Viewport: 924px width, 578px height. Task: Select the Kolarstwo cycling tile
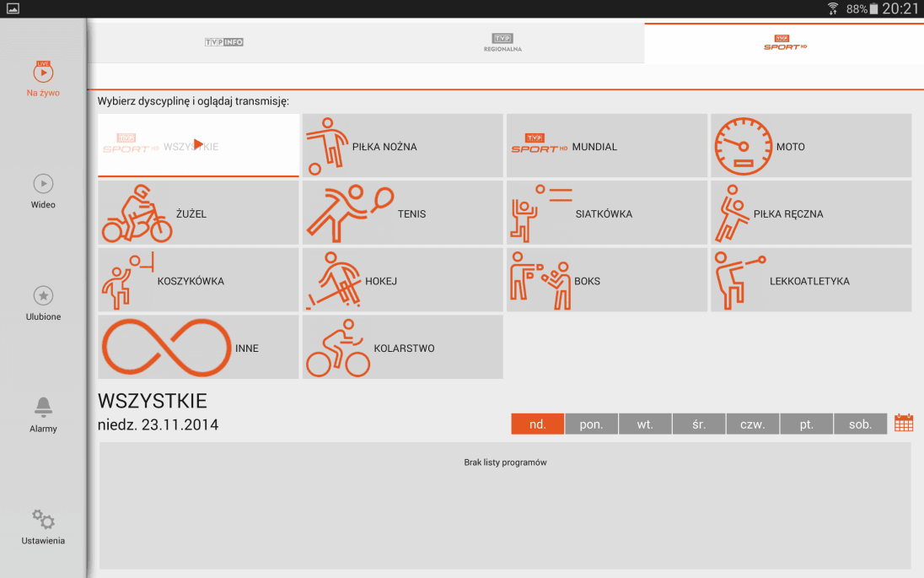(402, 348)
